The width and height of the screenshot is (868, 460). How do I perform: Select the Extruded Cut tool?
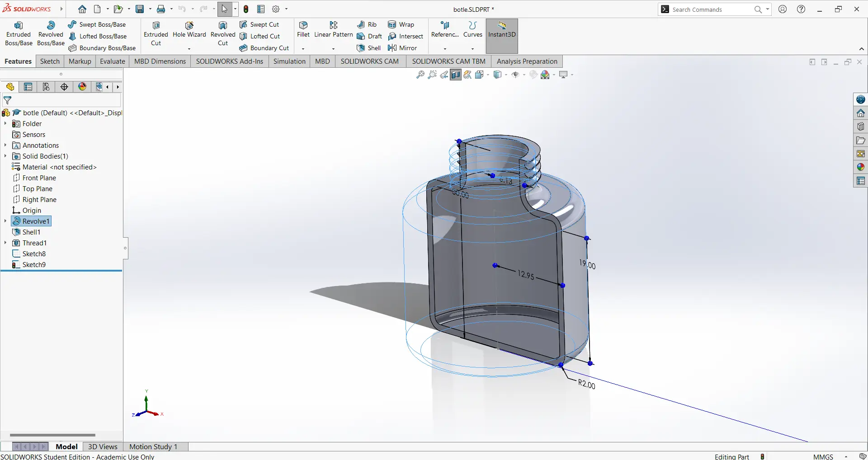(156, 33)
